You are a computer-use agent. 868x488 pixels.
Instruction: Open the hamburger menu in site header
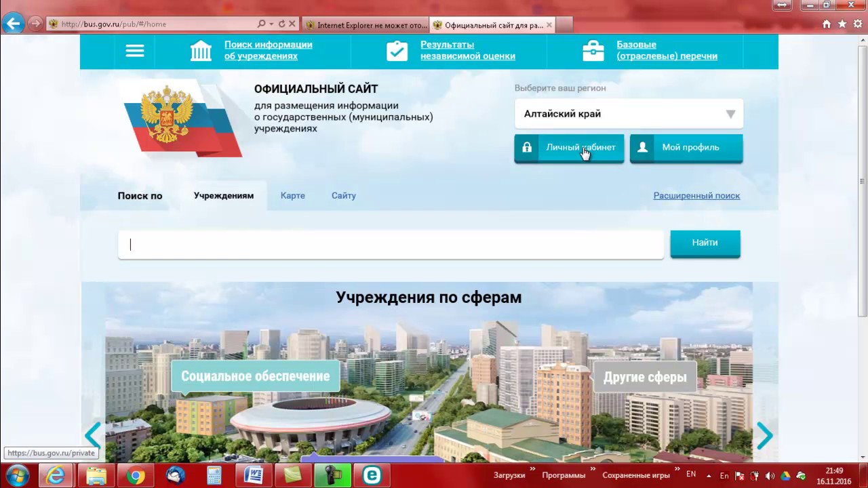(x=135, y=51)
